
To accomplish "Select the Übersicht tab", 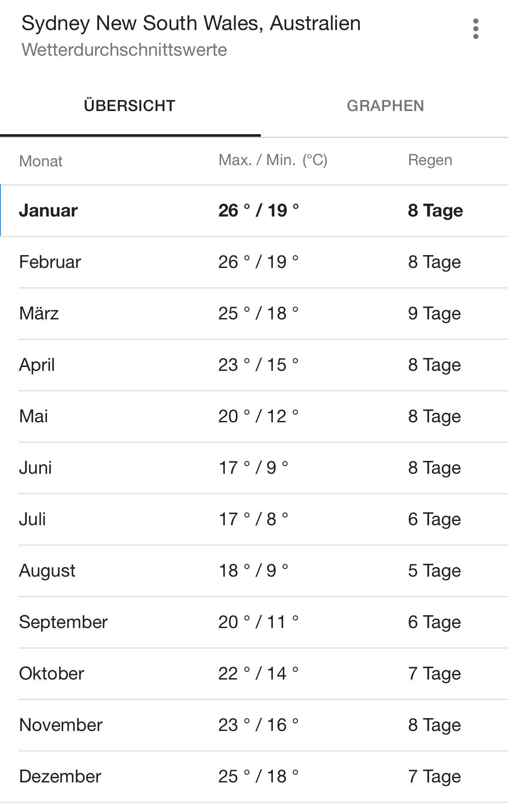I will click(130, 106).
